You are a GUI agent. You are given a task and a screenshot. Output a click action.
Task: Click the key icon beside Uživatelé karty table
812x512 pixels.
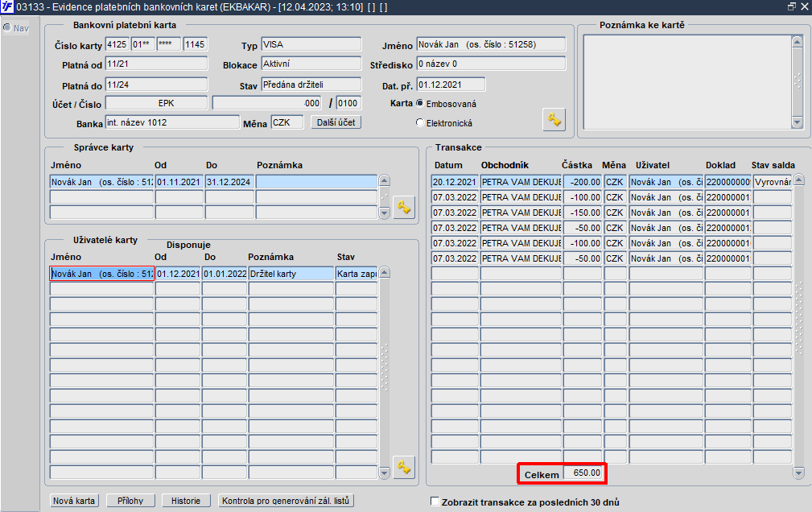pos(404,468)
